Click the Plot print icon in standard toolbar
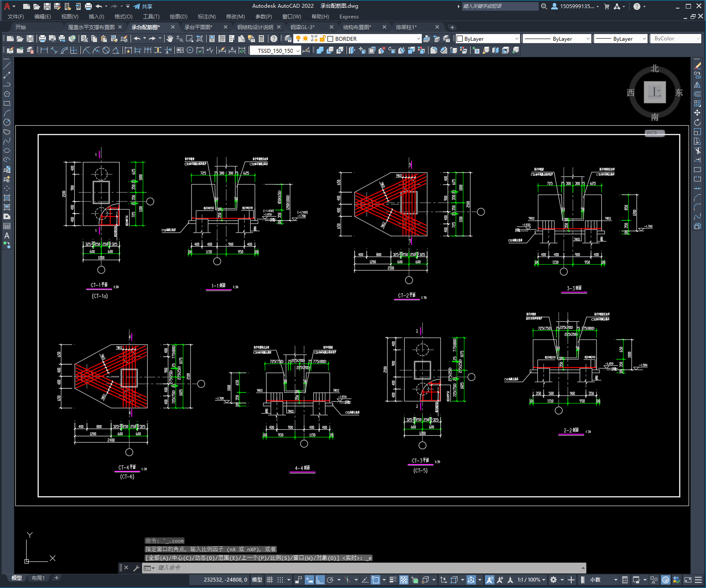706x588 pixels. click(x=42, y=39)
